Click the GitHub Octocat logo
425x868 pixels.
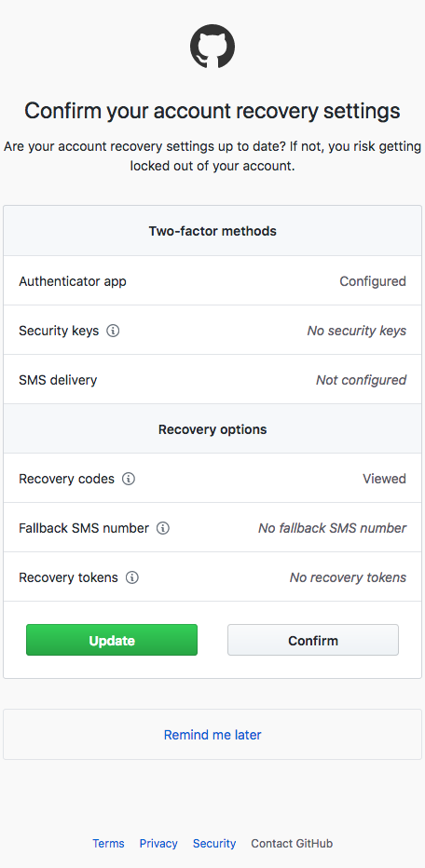tap(212, 47)
